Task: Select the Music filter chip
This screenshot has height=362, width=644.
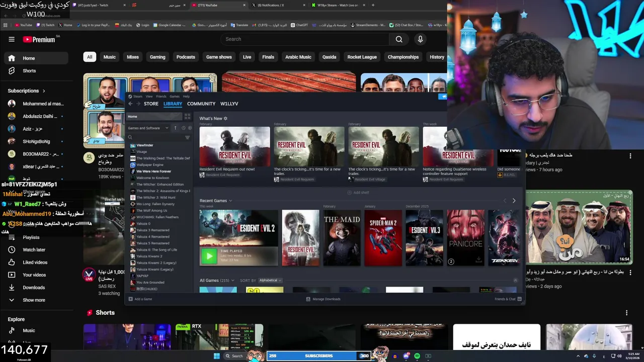Action: [x=110, y=57]
